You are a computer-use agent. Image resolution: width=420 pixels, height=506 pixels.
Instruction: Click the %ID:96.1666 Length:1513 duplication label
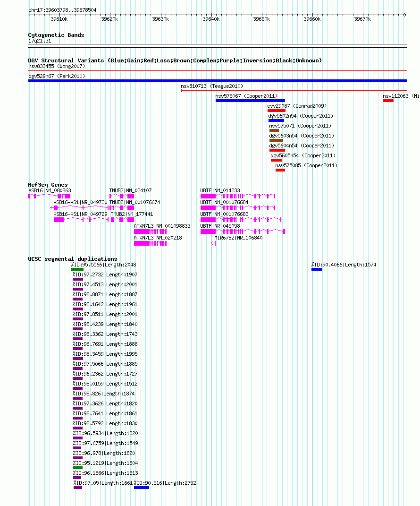tap(105, 473)
